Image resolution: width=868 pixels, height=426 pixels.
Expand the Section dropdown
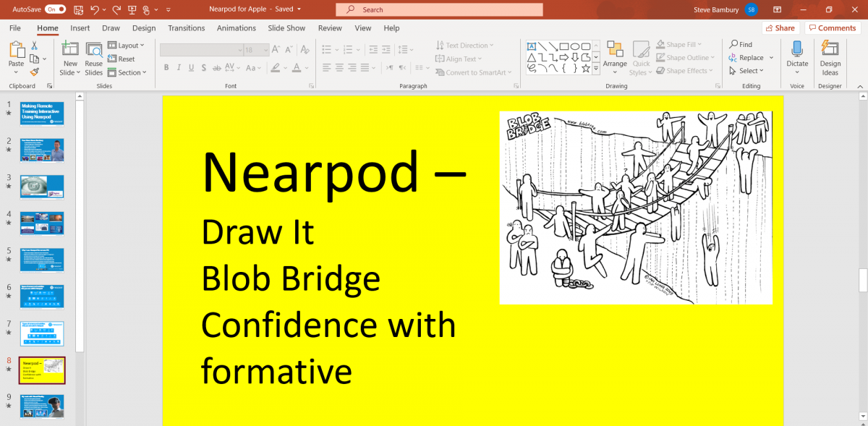127,72
